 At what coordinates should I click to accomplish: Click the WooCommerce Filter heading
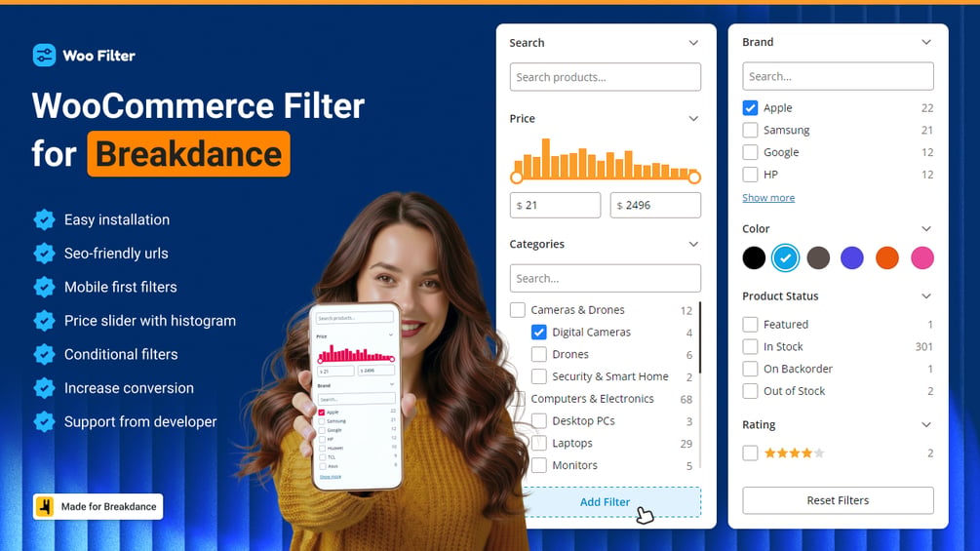coord(198,105)
